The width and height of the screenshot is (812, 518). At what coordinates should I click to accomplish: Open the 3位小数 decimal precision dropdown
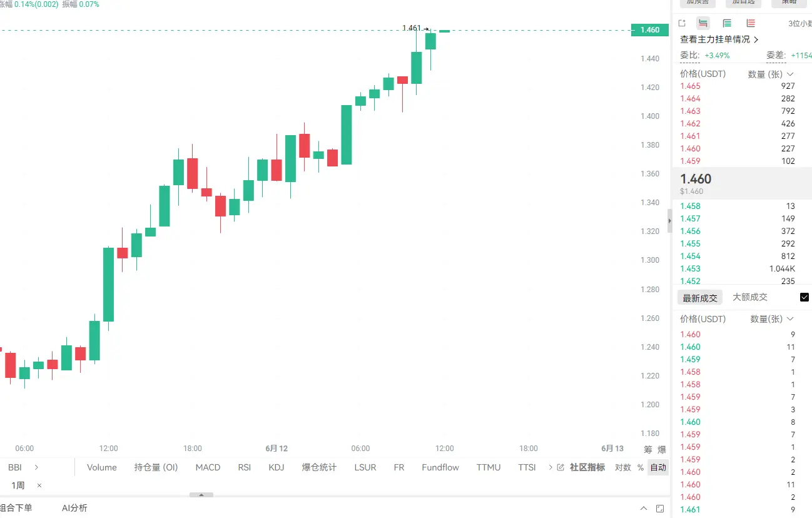tap(799, 24)
